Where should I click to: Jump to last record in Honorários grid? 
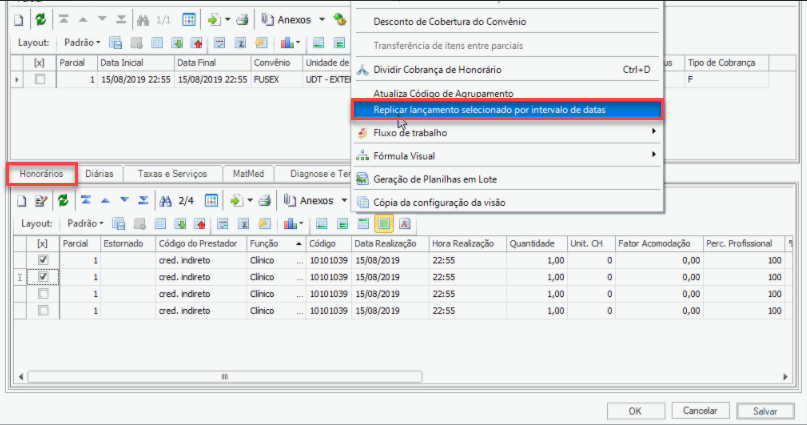143,200
